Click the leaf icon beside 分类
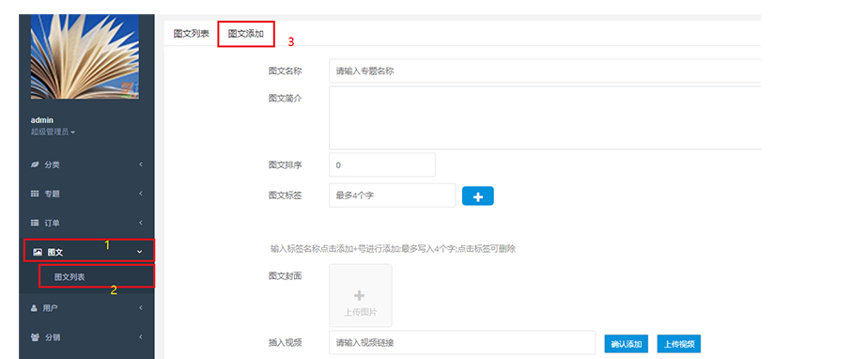 pos(35,165)
